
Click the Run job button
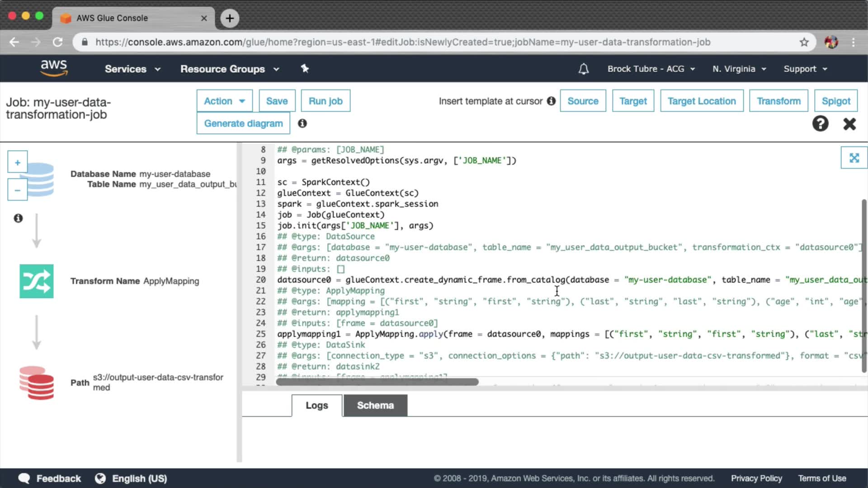click(325, 101)
